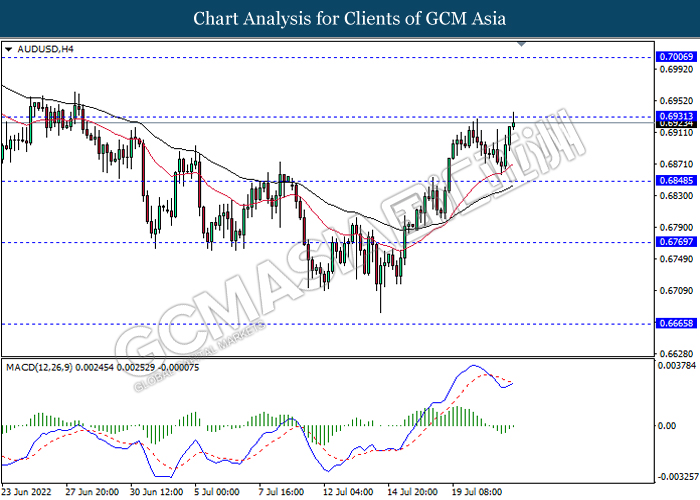Click the 0.67490 price axis value
The image size is (700, 500).
pos(676,259)
